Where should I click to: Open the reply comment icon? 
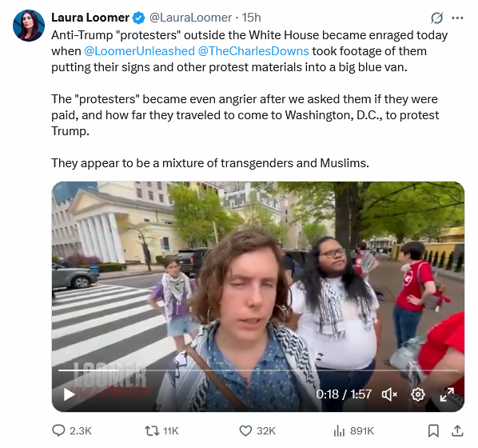click(x=58, y=430)
